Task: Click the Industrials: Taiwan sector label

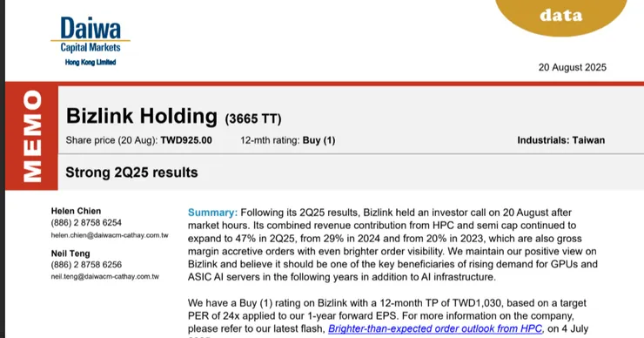Action: click(561, 140)
